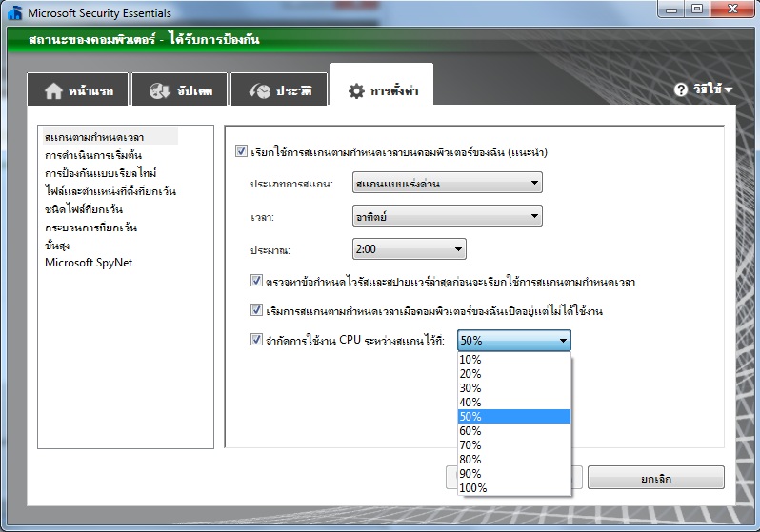Click the ยกเลิก cancel button

(656, 478)
